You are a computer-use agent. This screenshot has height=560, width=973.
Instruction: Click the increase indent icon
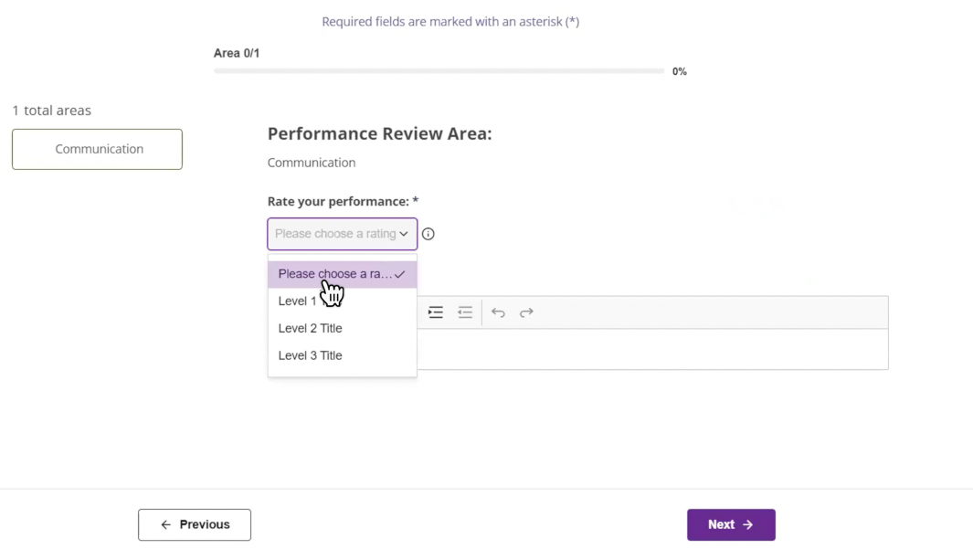[x=436, y=312]
